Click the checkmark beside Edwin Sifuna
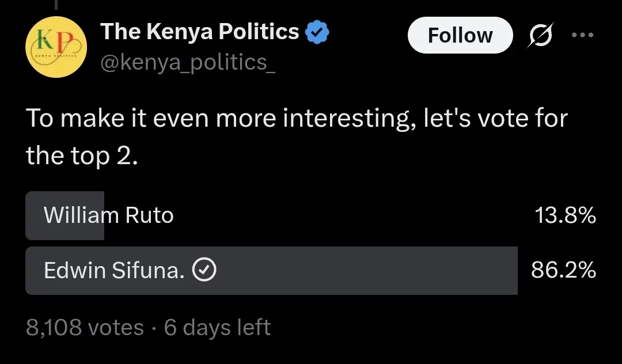Screen dimensions: 622x364 point(204,270)
